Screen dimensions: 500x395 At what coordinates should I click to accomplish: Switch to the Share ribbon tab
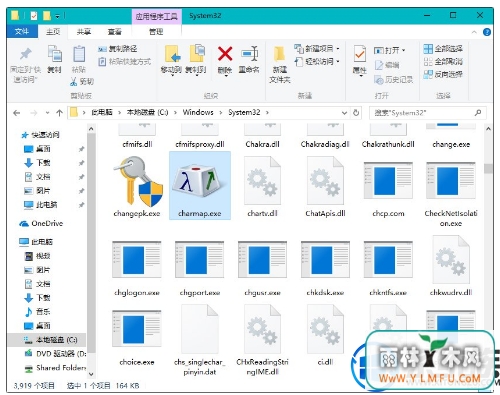pyautogui.click(x=84, y=32)
